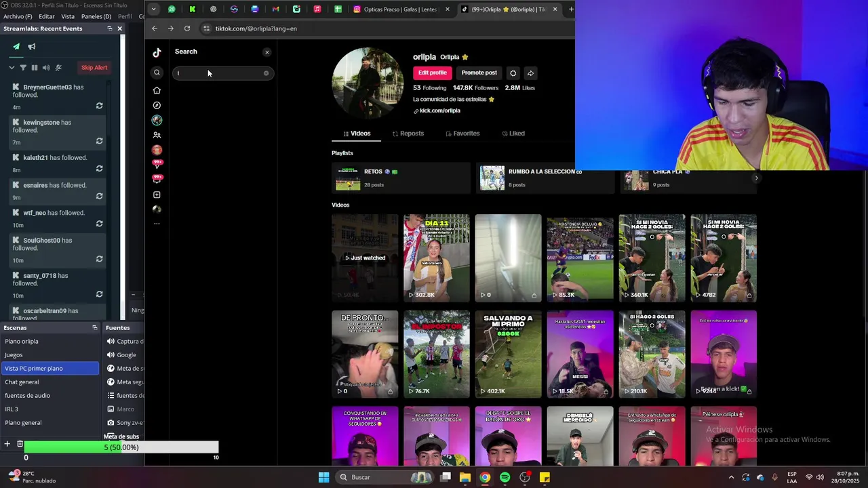The image size is (868, 488).
Task: Open the EL IMPOSTOR video thumbnail
Action: 436,354
